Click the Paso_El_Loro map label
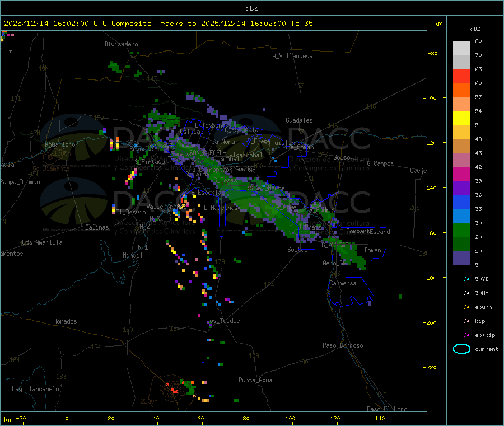This screenshot has width=504, height=426. pos(387,409)
